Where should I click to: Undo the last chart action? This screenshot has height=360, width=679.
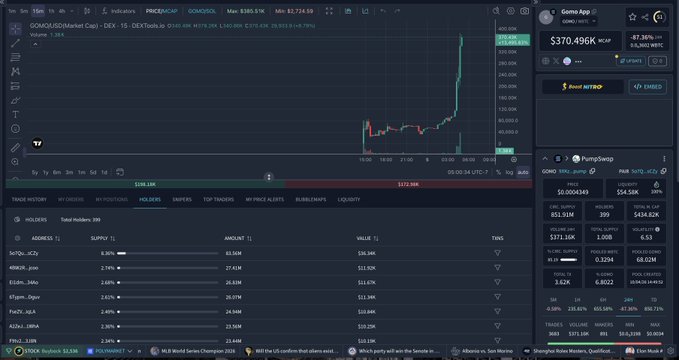point(383,11)
